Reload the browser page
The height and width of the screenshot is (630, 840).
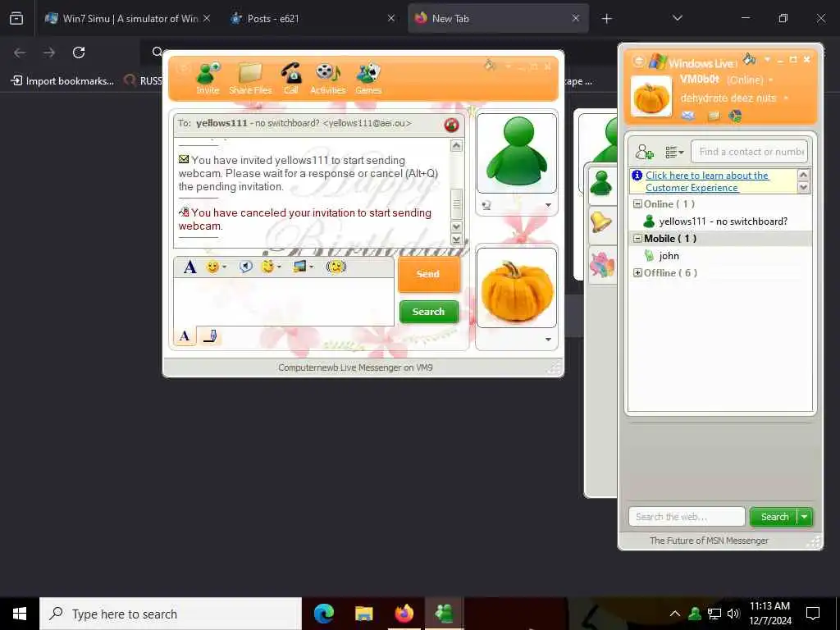coord(79,52)
